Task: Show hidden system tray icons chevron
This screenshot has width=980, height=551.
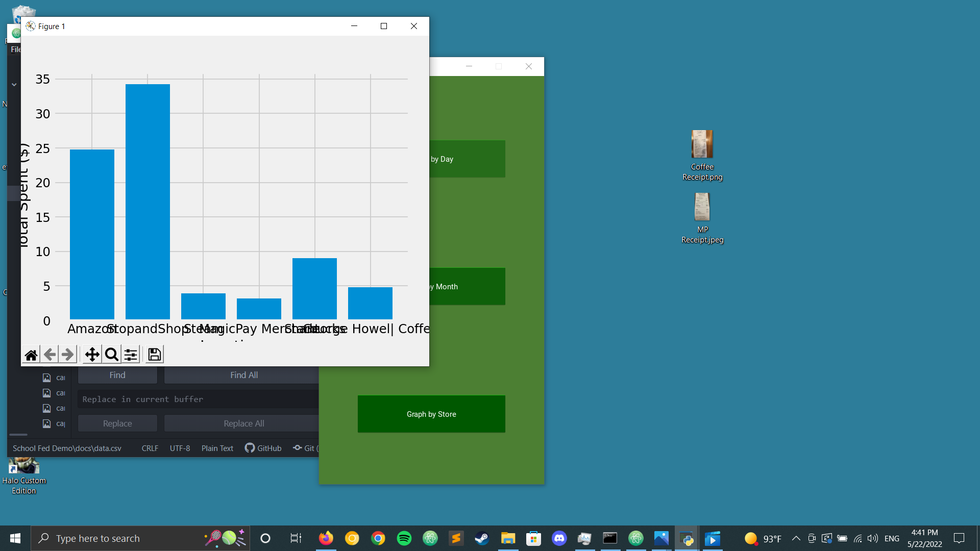Action: (x=796, y=538)
